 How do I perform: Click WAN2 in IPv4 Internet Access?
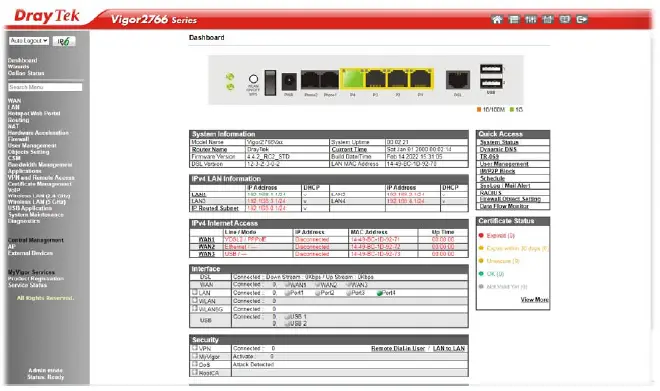207,247
